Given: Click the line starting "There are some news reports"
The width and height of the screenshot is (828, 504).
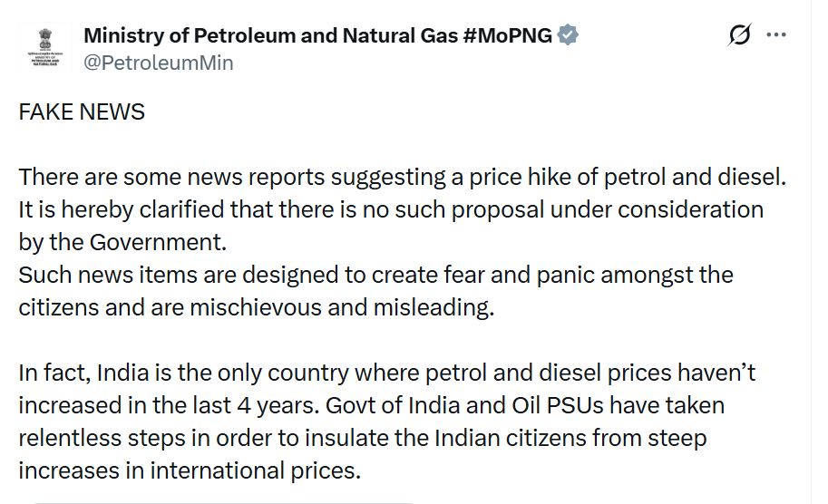Looking at the screenshot, I should point(402,177).
